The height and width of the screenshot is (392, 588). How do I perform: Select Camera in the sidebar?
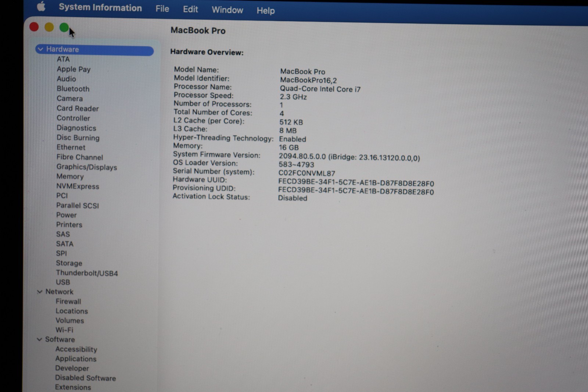[x=69, y=99]
